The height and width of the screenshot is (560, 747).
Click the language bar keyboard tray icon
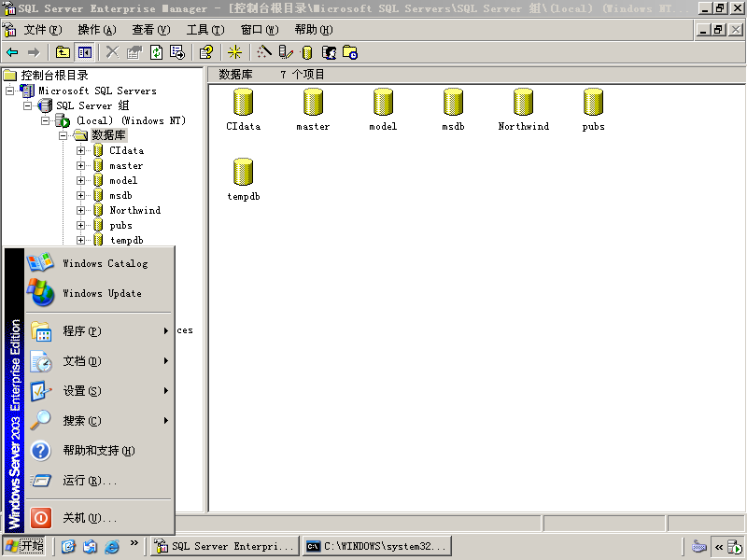pyautogui.click(x=698, y=547)
